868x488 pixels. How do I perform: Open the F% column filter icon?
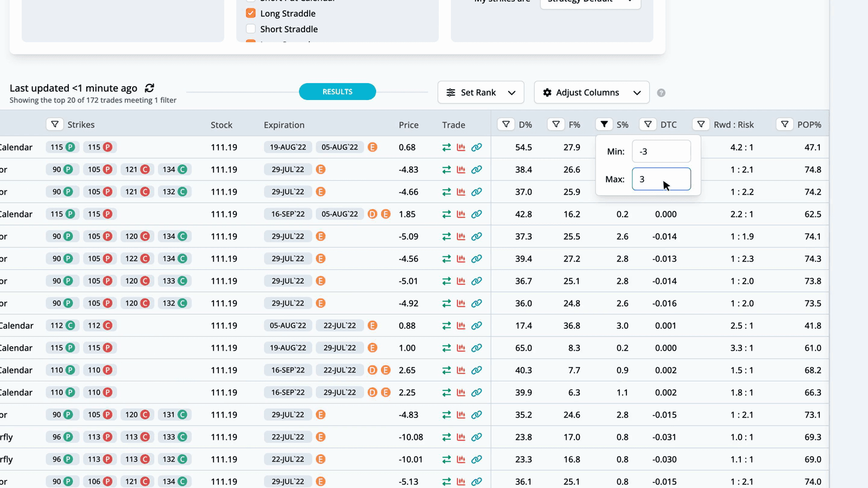tap(555, 124)
